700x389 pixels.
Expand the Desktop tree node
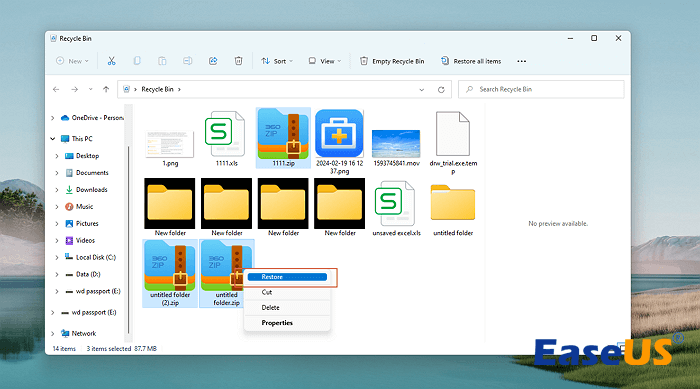57,156
